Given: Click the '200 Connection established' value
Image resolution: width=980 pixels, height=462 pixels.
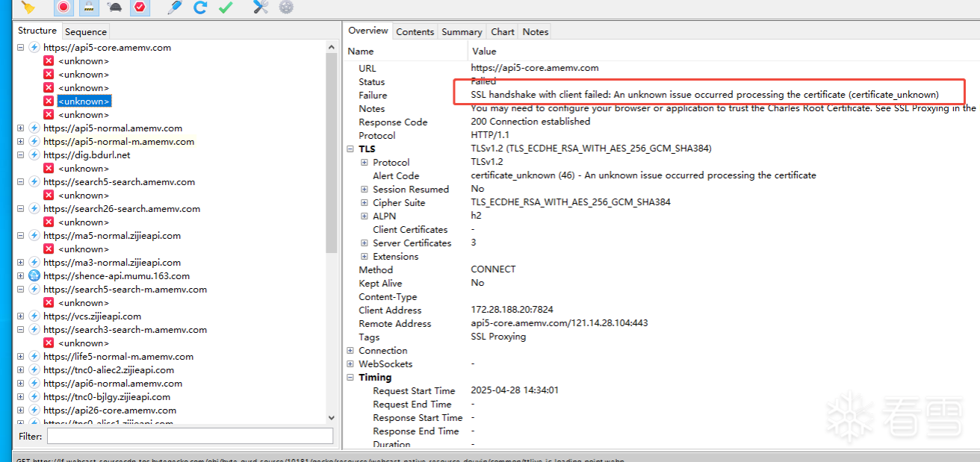Looking at the screenshot, I should click(530, 121).
